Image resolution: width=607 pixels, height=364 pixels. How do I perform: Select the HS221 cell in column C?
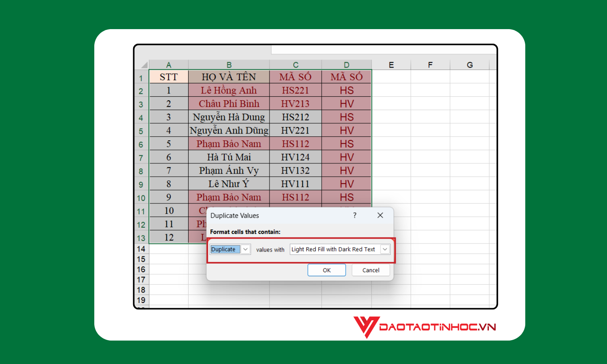tap(295, 90)
